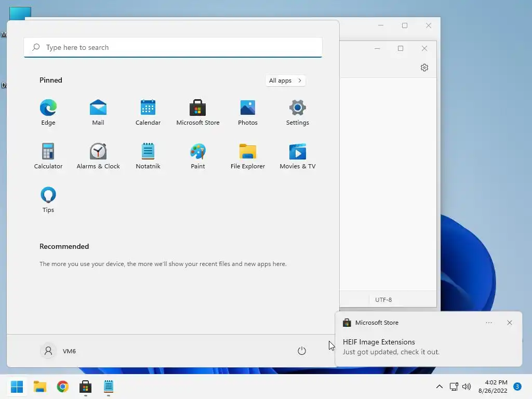Open Google Chrome from the taskbar
The width and height of the screenshot is (532, 399).
[63, 387]
